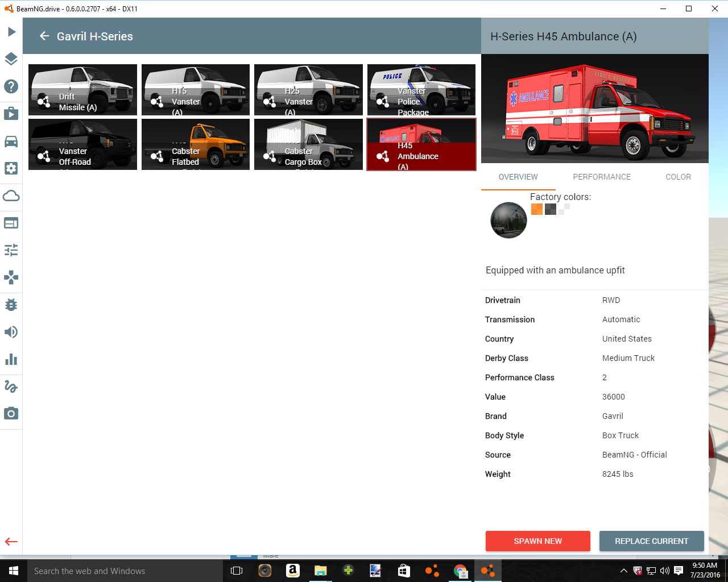
Task: Open the Amazon app on the taskbar
Action: [292, 571]
